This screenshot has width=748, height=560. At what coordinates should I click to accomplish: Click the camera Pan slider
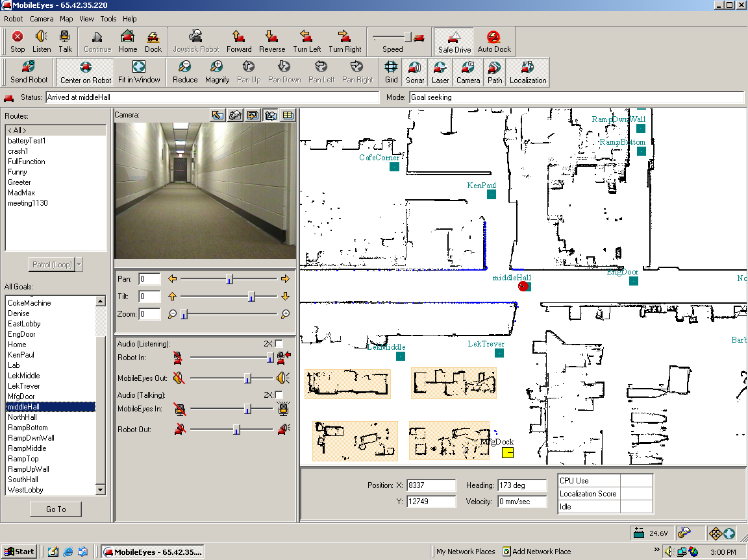click(x=229, y=279)
